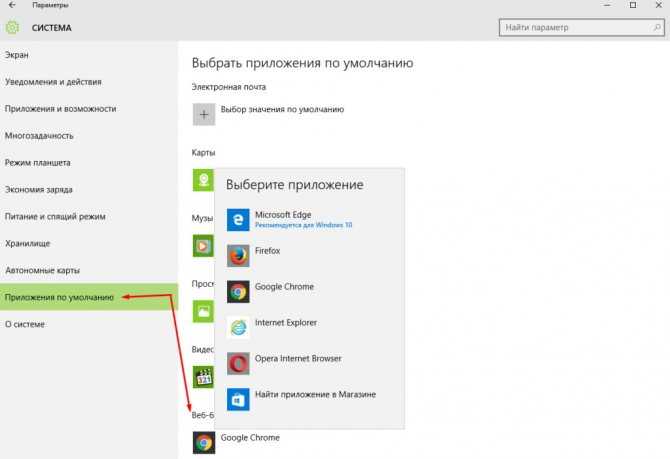Click the Рекомендуется для Windows 10 text
Screen dimensions: 670x459
(304, 225)
